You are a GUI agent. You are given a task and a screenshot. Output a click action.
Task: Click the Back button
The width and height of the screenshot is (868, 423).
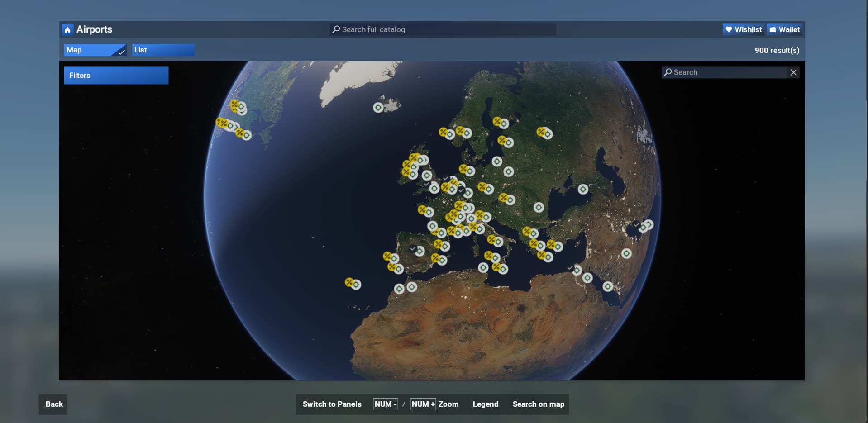pyautogui.click(x=53, y=404)
